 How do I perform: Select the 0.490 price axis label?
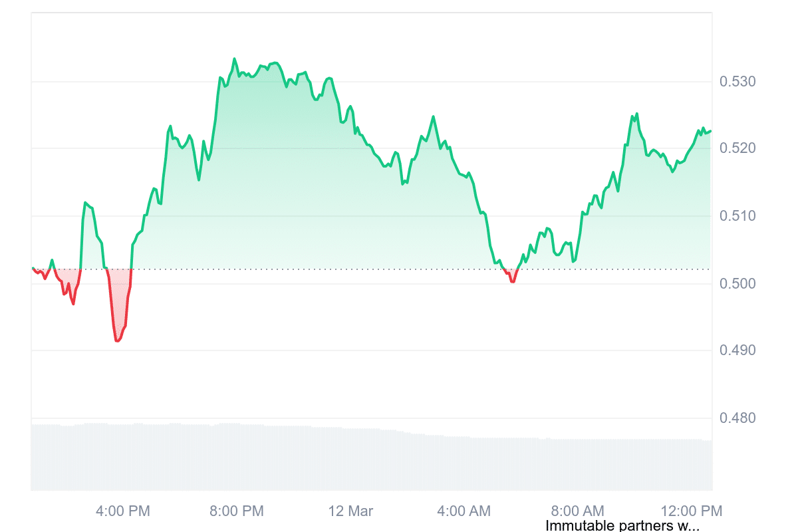(x=737, y=350)
